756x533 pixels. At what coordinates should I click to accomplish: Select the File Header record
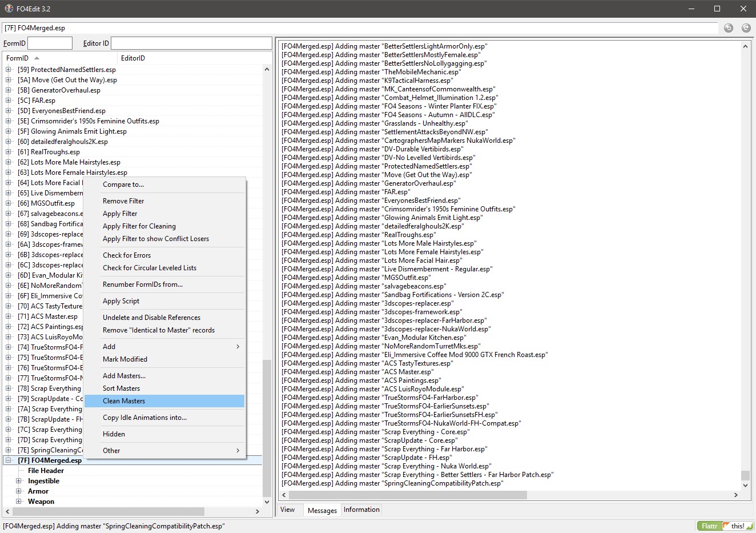(46, 471)
